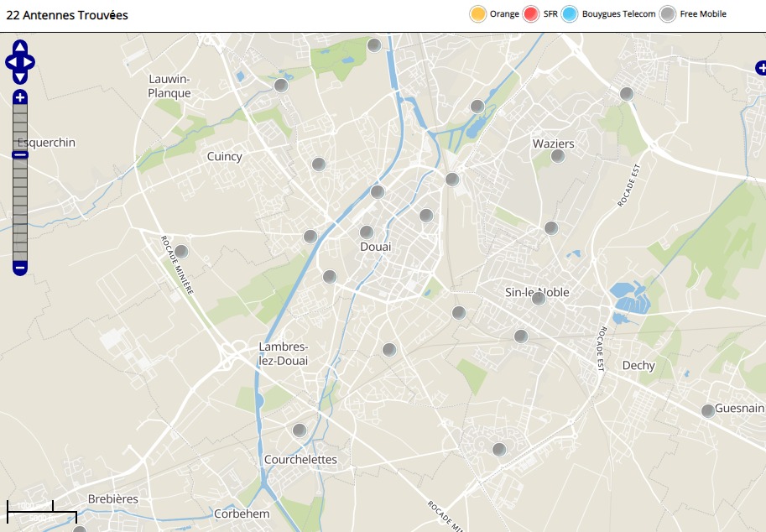Toggle the Free Mobile operator filter
Screen dimensions: 766x532
(x=668, y=14)
